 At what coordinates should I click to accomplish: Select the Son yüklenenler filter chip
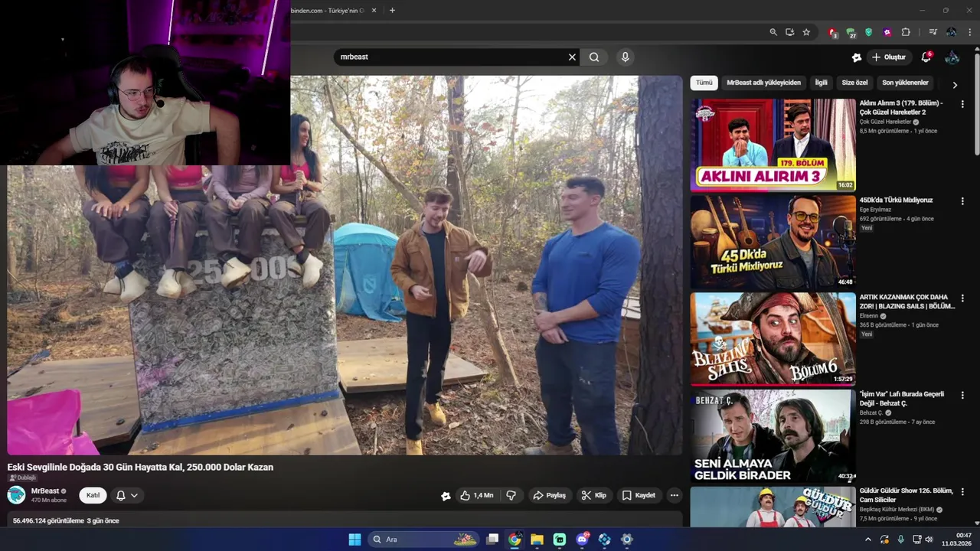coord(905,83)
